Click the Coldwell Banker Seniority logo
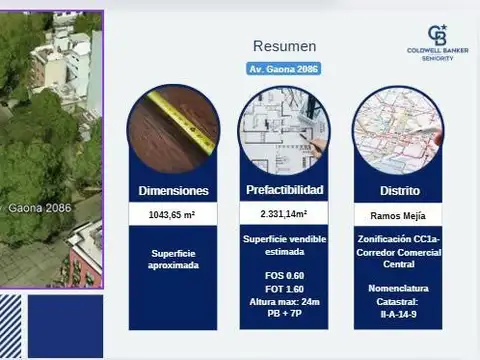The image size is (480, 360). [x=437, y=43]
